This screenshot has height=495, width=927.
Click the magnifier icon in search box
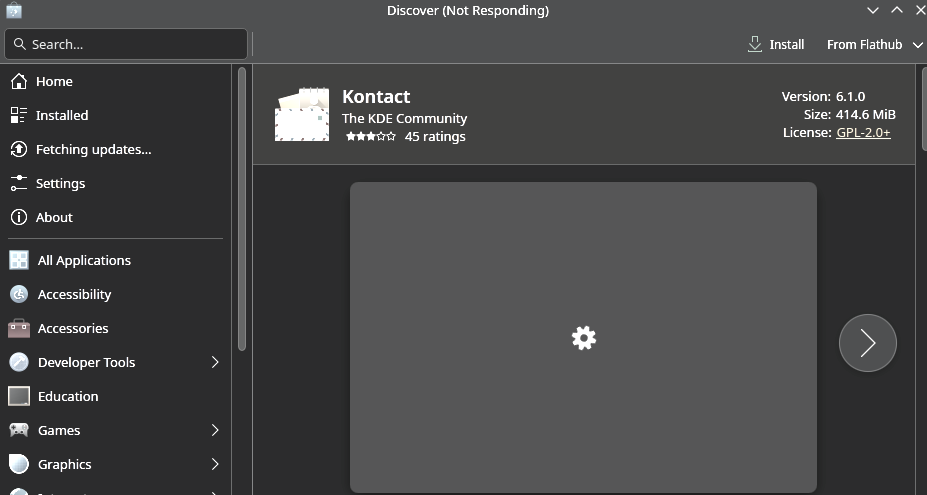point(20,44)
